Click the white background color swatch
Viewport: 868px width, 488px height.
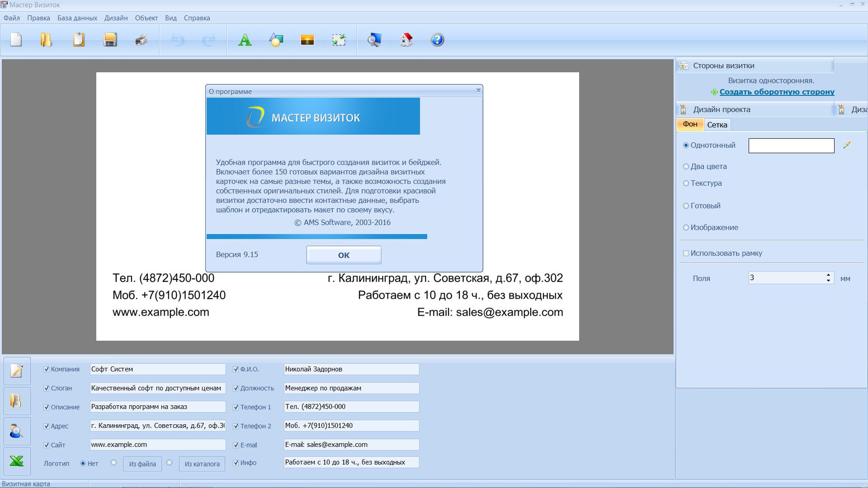click(791, 145)
